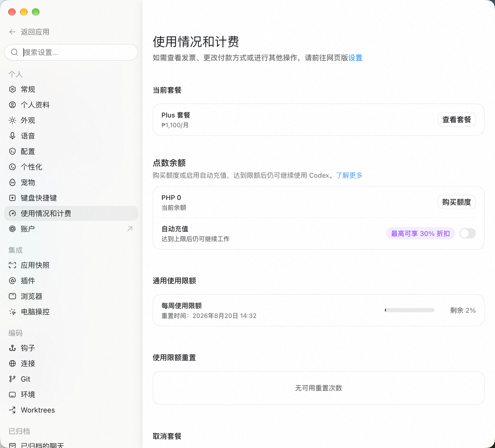Click the ₱1,100/月 price text
The image size is (495, 448).
(175, 125)
